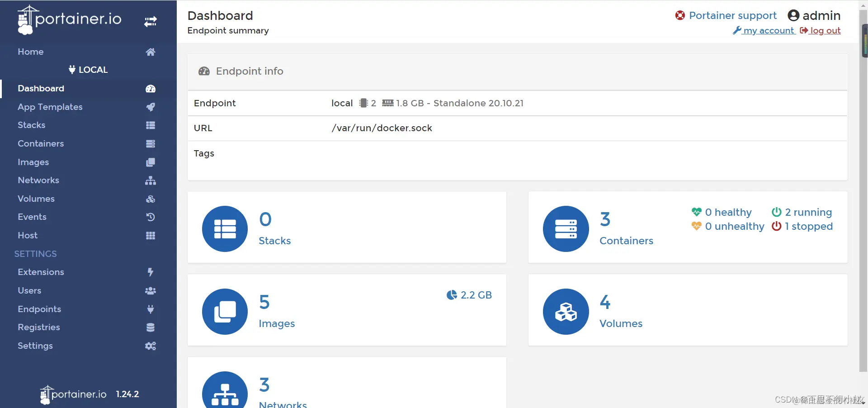Click the Events history icon
The width and height of the screenshot is (868, 408).
[151, 217]
